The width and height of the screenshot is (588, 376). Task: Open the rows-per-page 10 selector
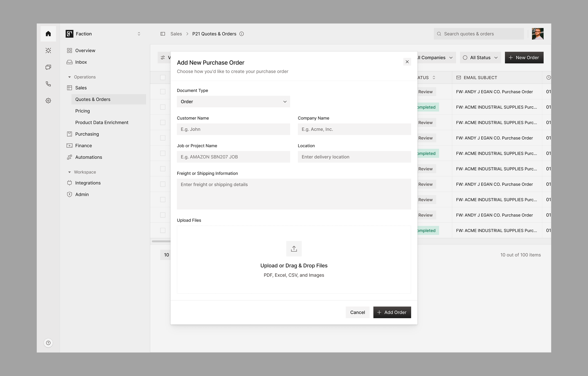tap(166, 255)
